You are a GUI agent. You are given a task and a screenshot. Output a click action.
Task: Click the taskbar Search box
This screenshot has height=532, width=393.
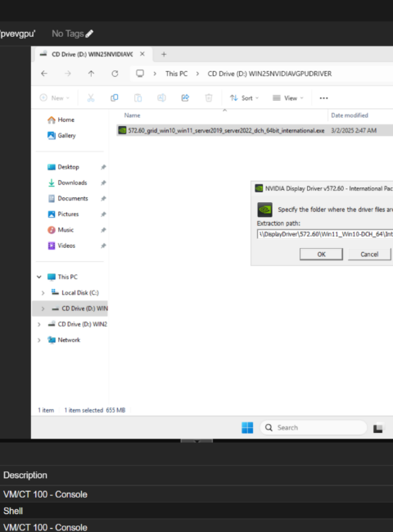coord(314,427)
